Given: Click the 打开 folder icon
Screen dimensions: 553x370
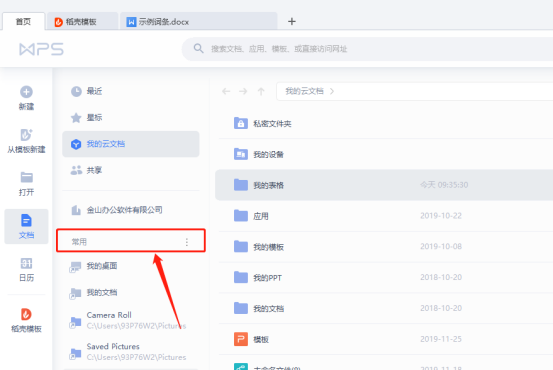Looking at the screenshot, I should (x=26, y=177).
